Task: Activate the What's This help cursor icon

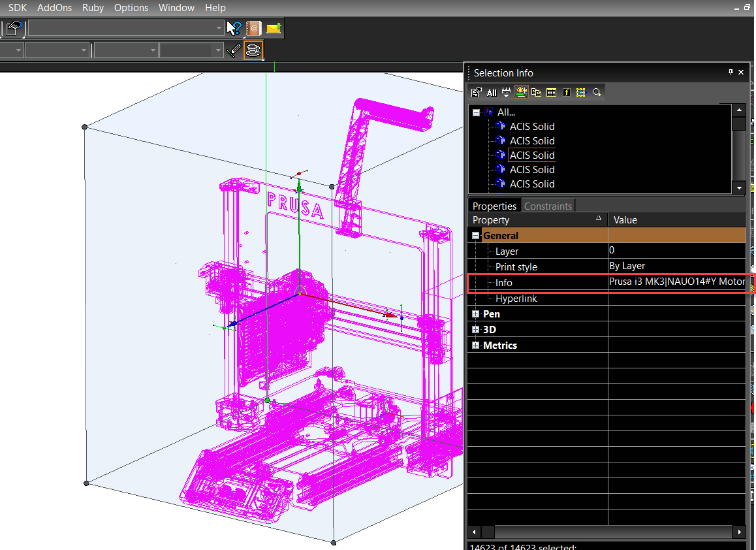Action: 234,29
